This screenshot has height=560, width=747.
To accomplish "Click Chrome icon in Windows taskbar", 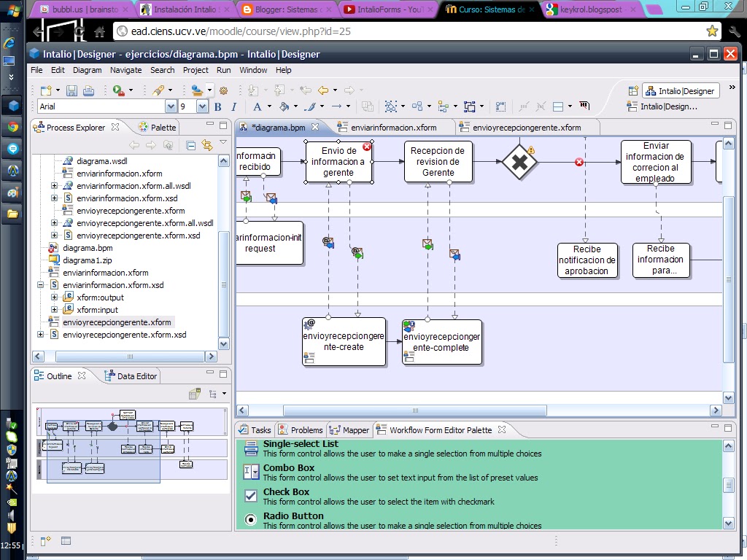I will 13,127.
